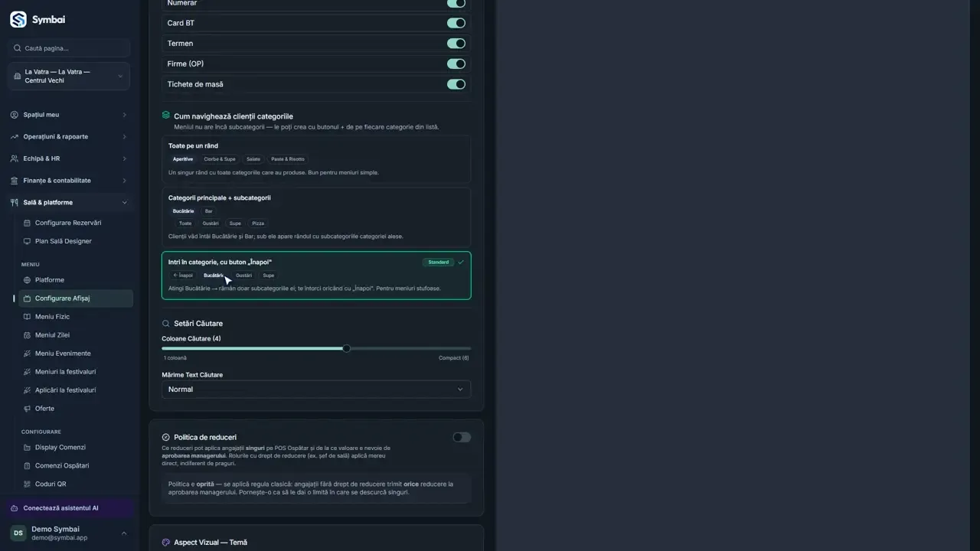
Task: Toggle the Tichete de masă switch
Action: click(456, 84)
